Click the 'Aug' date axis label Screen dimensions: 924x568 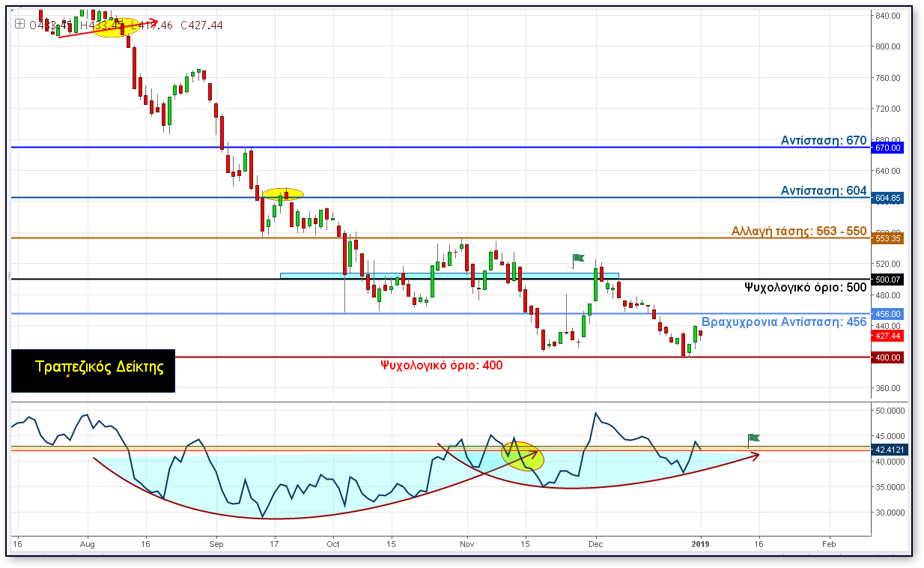pyautogui.click(x=88, y=543)
